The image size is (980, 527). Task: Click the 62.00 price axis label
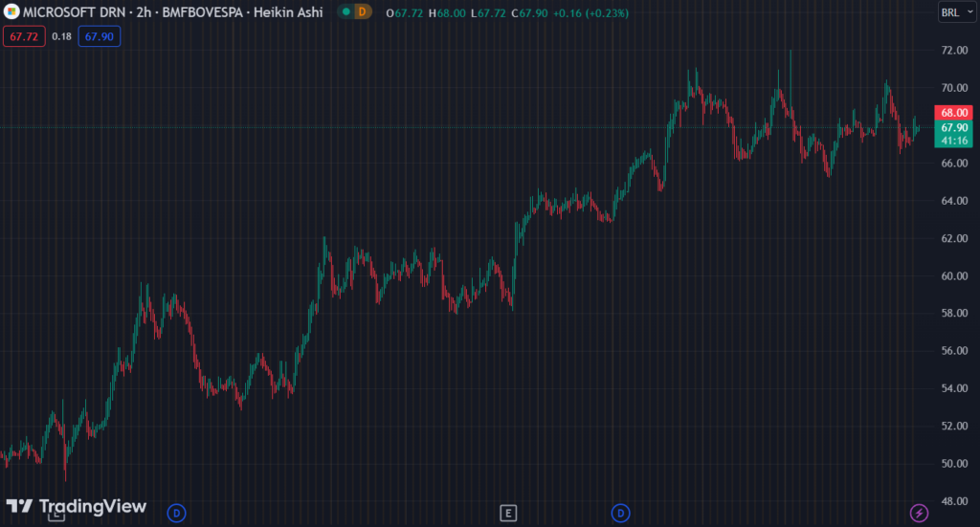(x=954, y=238)
